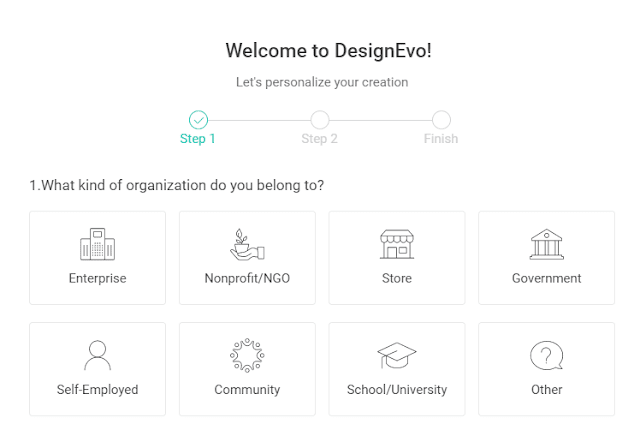The image size is (640, 430).
Task: Jump to the Finish step label
Action: pos(441,139)
